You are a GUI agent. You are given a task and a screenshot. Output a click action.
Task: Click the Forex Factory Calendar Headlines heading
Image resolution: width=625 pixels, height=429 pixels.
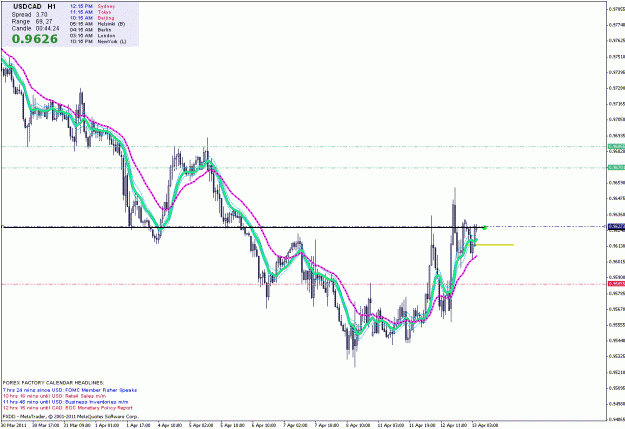click(x=53, y=383)
